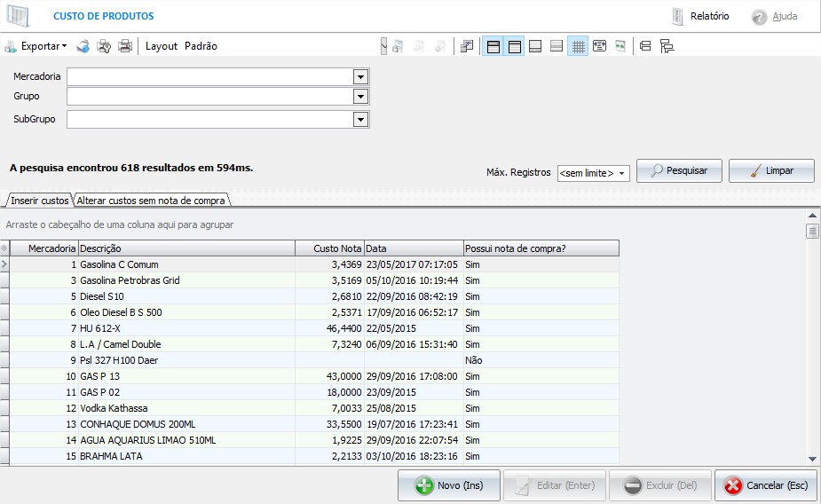Click the Não value cell
Viewport: 821px width, 504px height.
(x=541, y=360)
